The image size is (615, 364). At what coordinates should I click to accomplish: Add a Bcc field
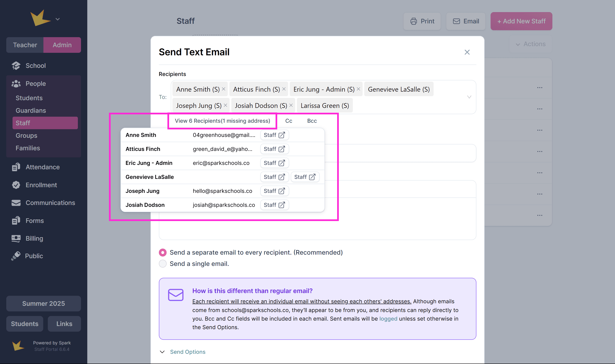(x=312, y=121)
